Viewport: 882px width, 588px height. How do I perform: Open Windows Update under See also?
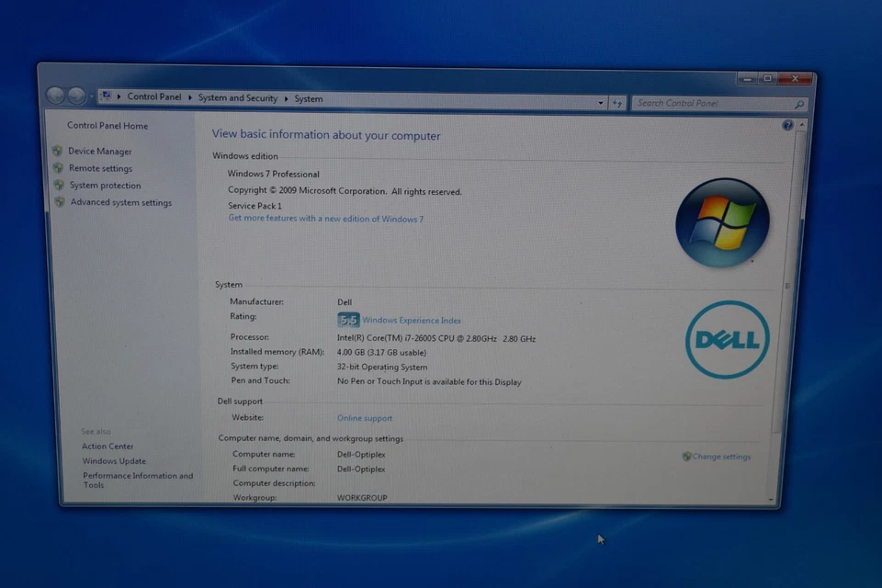(x=114, y=460)
